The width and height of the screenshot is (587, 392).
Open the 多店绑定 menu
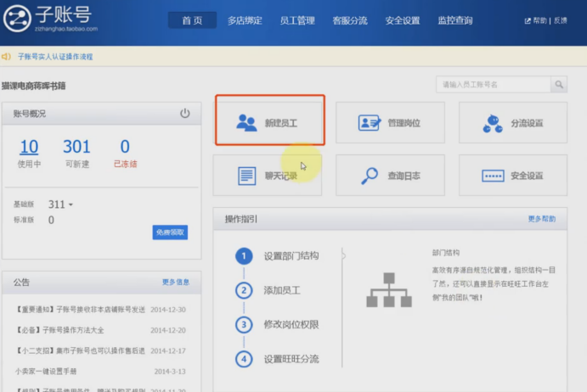245,20
